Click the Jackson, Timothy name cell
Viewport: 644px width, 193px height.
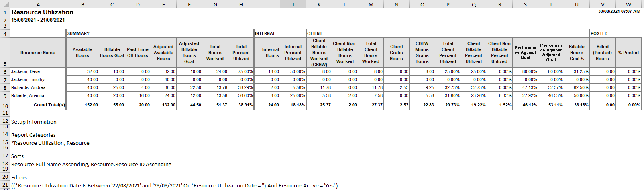[28, 80]
